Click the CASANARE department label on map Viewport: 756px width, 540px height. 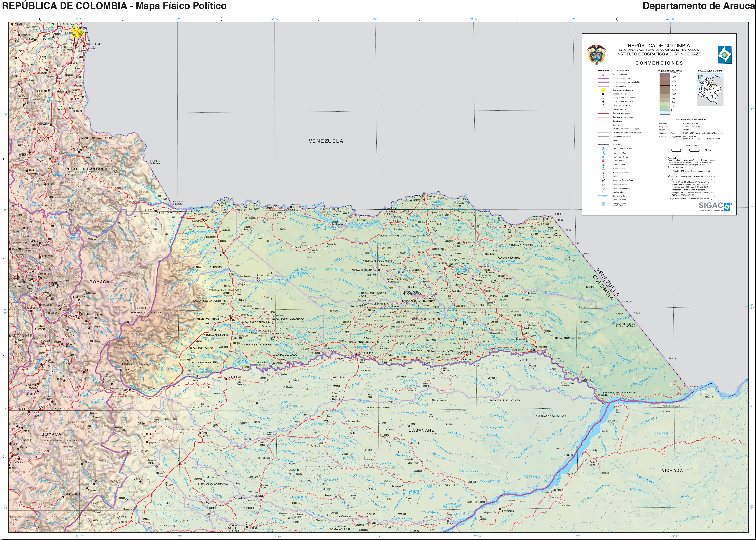tap(421, 430)
